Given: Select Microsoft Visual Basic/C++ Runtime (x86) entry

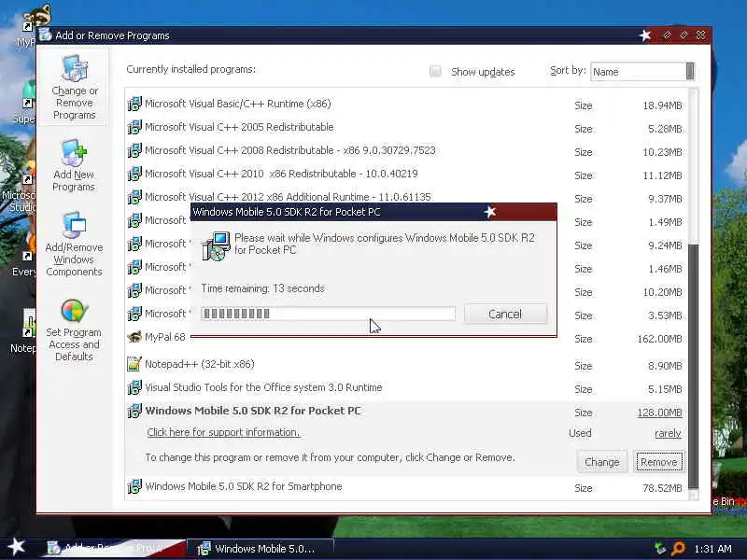Looking at the screenshot, I should tap(406, 105).
